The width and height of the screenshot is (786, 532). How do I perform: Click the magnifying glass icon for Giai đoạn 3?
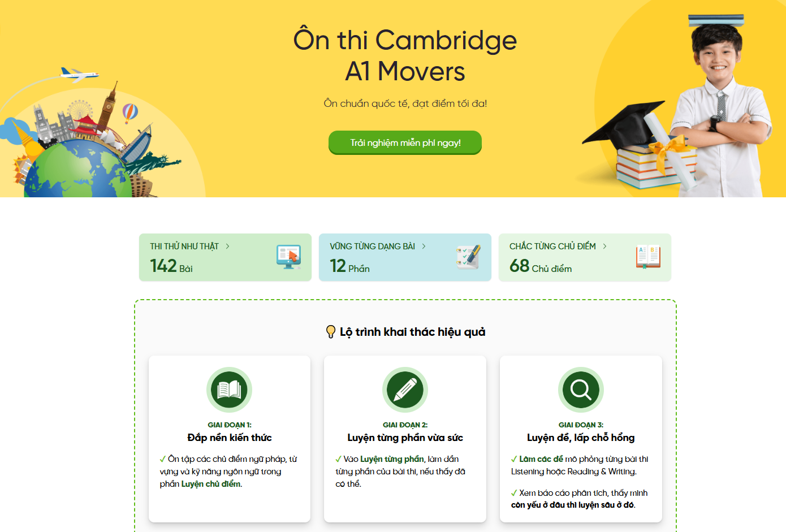tap(581, 390)
